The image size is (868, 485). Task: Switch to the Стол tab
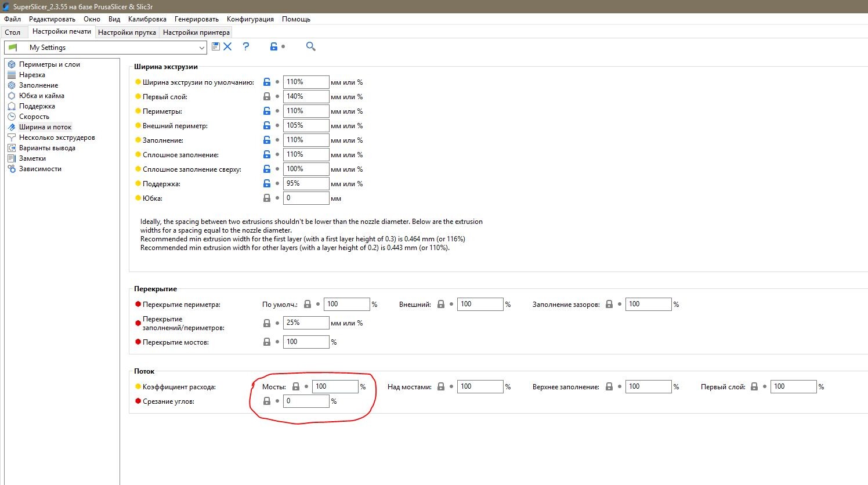pos(13,32)
